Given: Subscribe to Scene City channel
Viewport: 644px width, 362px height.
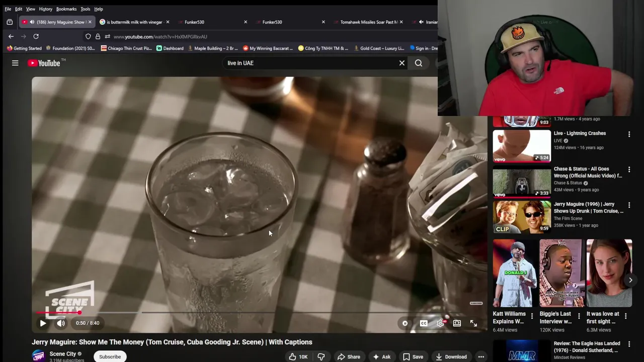Looking at the screenshot, I should pos(110,357).
